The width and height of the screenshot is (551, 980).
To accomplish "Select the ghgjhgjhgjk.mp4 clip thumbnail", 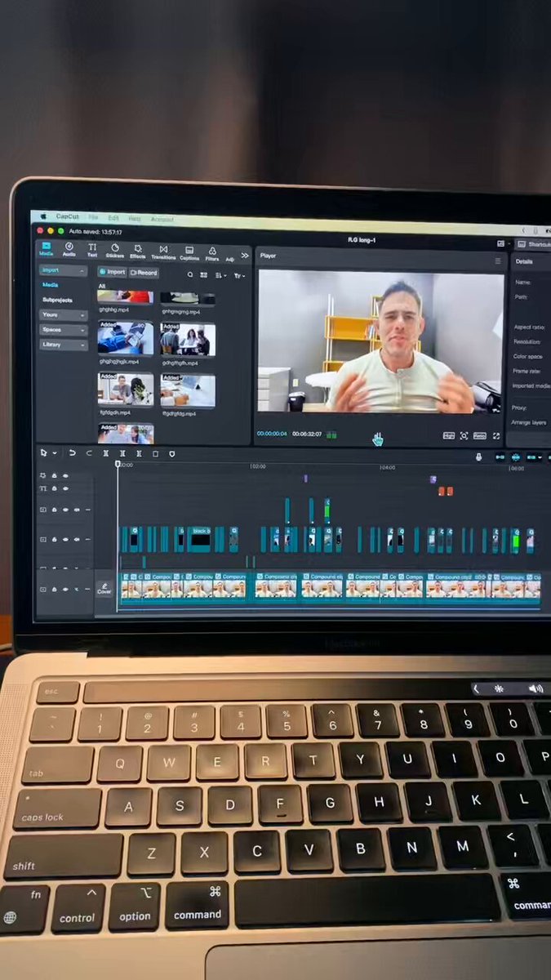I will pos(125,337).
